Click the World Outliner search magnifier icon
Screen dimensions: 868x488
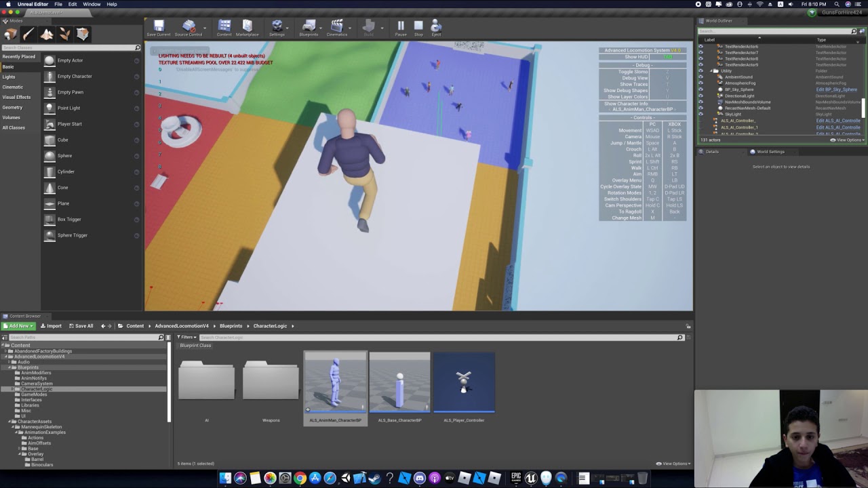pyautogui.click(x=854, y=31)
